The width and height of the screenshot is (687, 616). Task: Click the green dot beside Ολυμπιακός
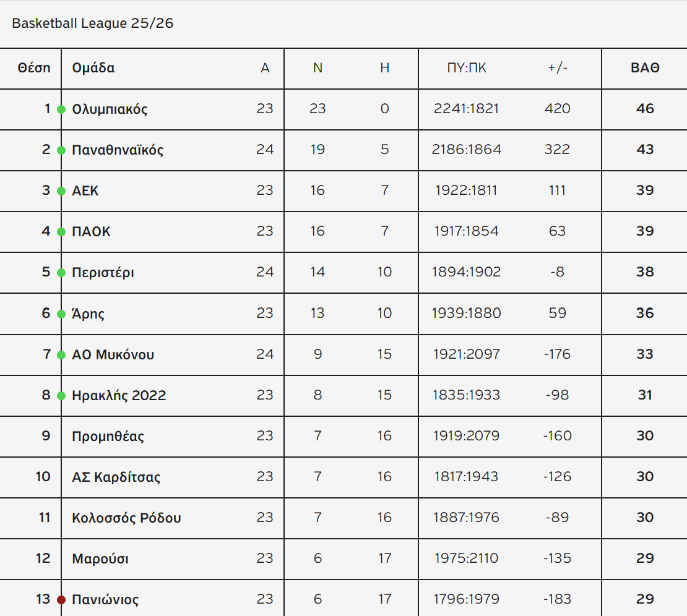click(61, 109)
